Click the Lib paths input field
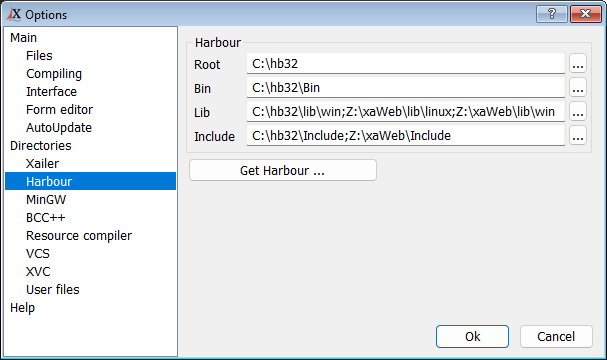The width and height of the screenshot is (607, 360). [406, 111]
